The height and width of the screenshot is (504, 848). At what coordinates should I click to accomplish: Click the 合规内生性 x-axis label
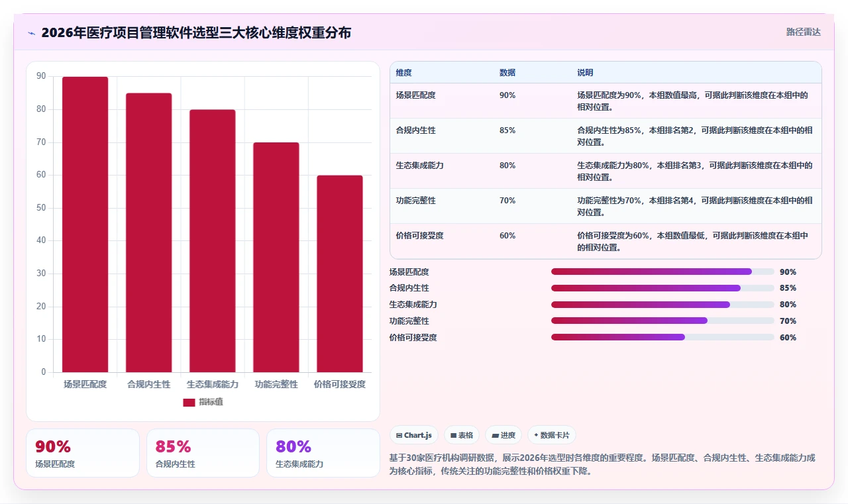[x=149, y=384]
